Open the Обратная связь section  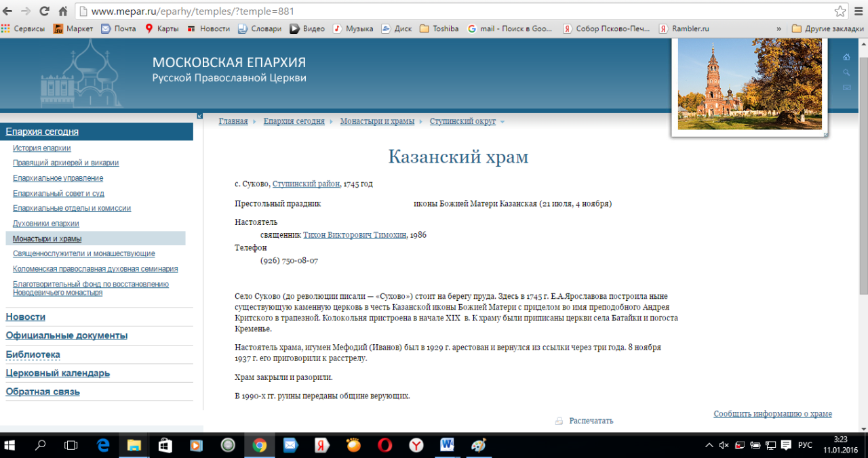(43, 392)
